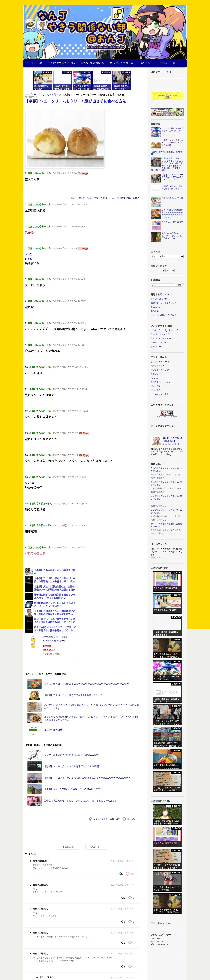Viewport: 210px width, 980px height.
Task: Click >>14 anchor in post 16
Action: pos(29,483)
